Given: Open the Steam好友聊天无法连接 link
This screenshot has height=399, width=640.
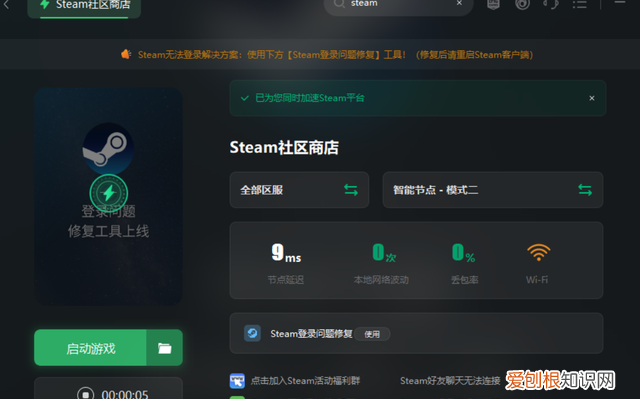Looking at the screenshot, I should tap(450, 381).
